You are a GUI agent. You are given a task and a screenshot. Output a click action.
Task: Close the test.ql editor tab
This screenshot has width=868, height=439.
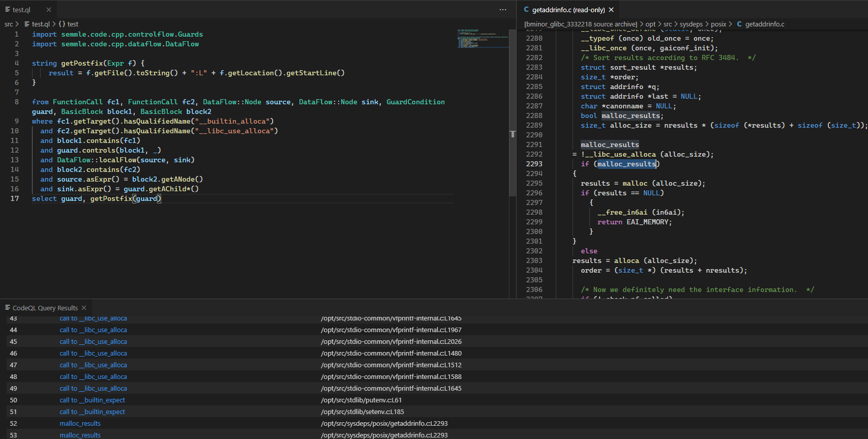tap(49, 10)
